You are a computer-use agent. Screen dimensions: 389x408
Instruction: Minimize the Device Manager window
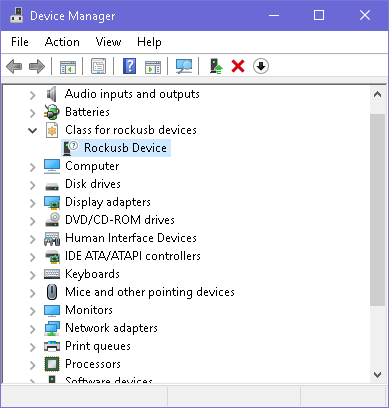(274, 15)
